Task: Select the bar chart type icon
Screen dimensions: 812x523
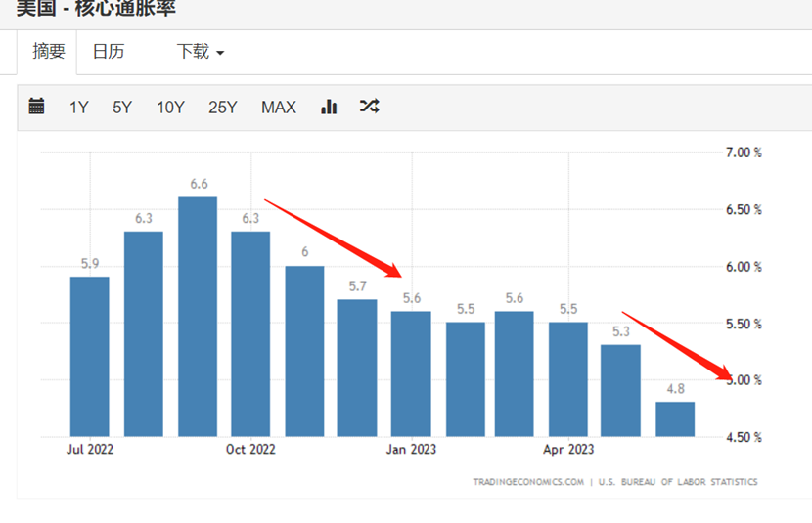Action: coord(329,107)
